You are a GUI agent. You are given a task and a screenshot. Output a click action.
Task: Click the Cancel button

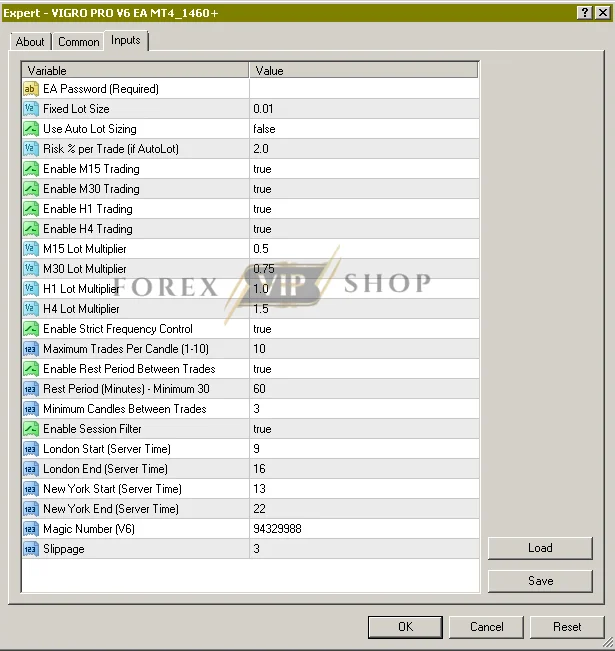(486, 627)
